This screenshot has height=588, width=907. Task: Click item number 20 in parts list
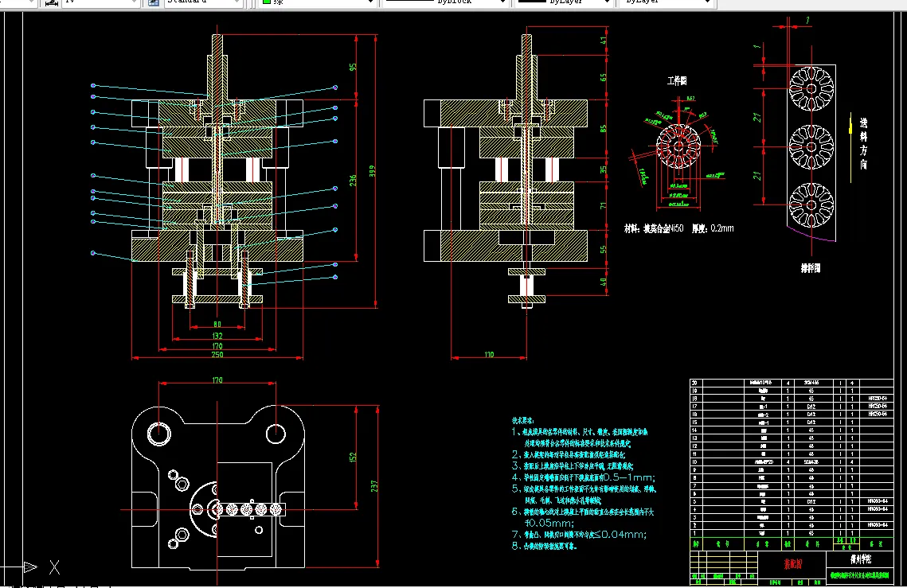(694, 383)
